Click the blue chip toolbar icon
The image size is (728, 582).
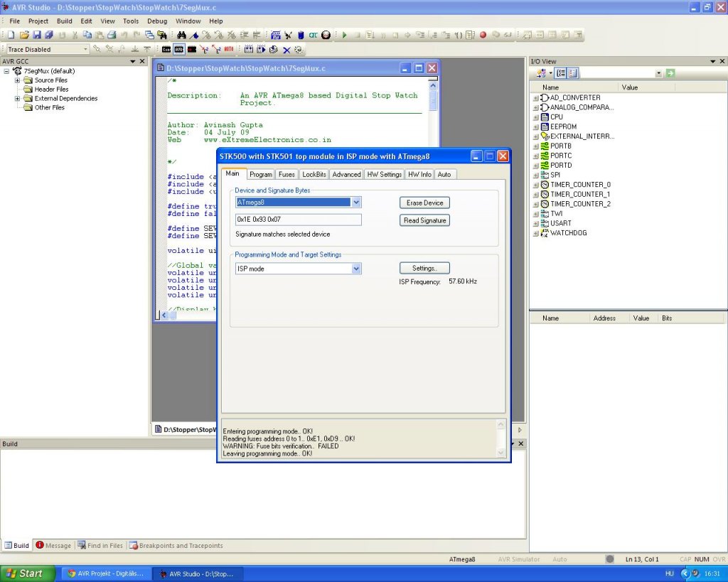tap(301, 35)
